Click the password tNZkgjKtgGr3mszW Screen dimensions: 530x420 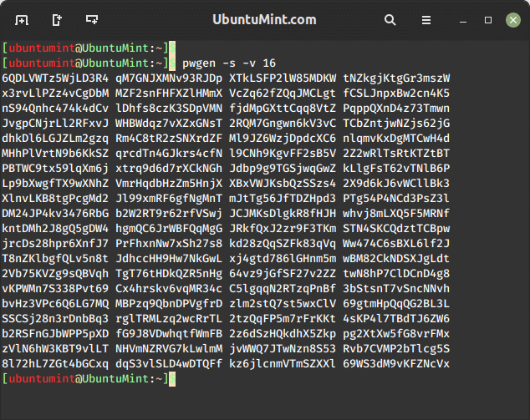396,78
